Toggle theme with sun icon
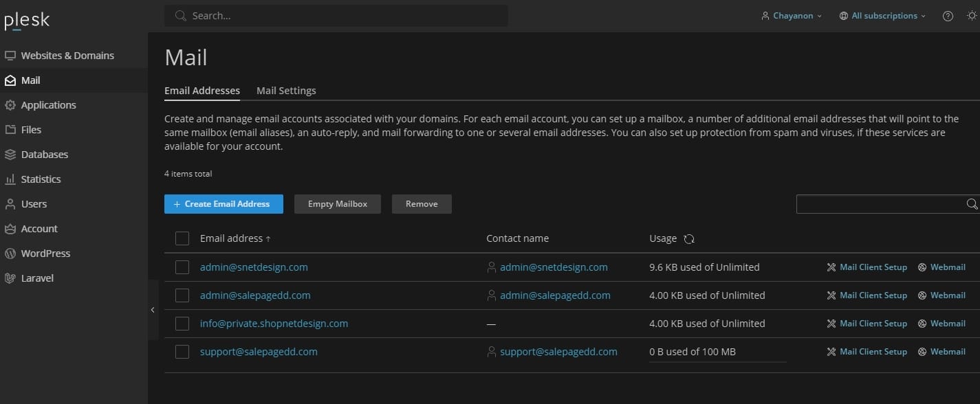This screenshot has height=404, width=980. [x=971, y=16]
